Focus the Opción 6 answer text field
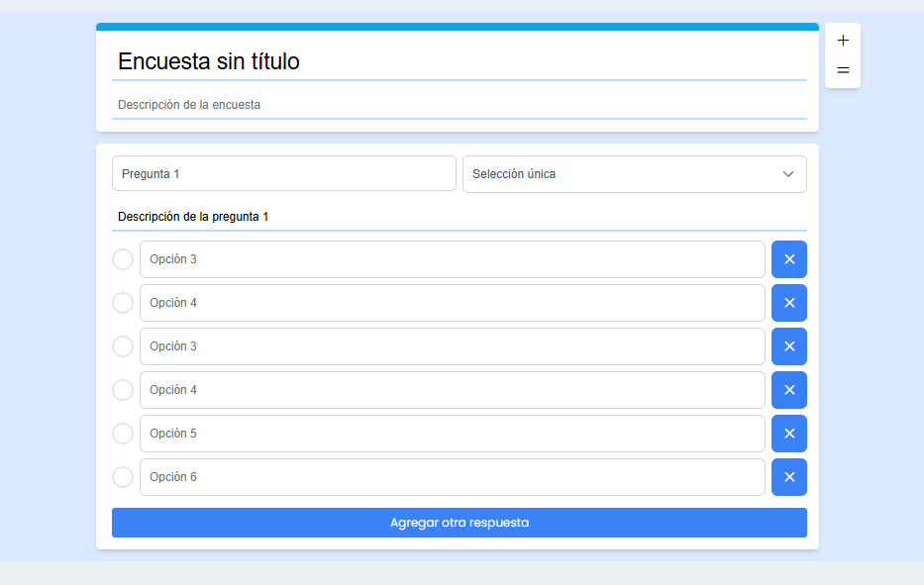This screenshot has height=585, width=924. pyautogui.click(x=452, y=477)
